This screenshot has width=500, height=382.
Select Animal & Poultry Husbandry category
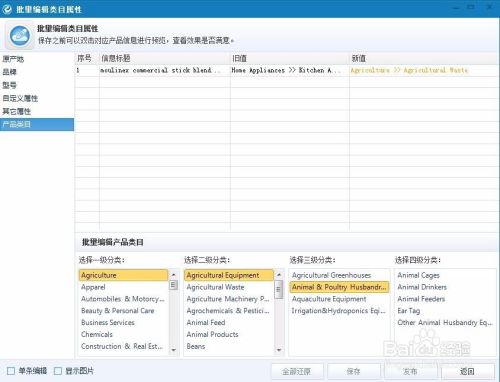click(339, 287)
